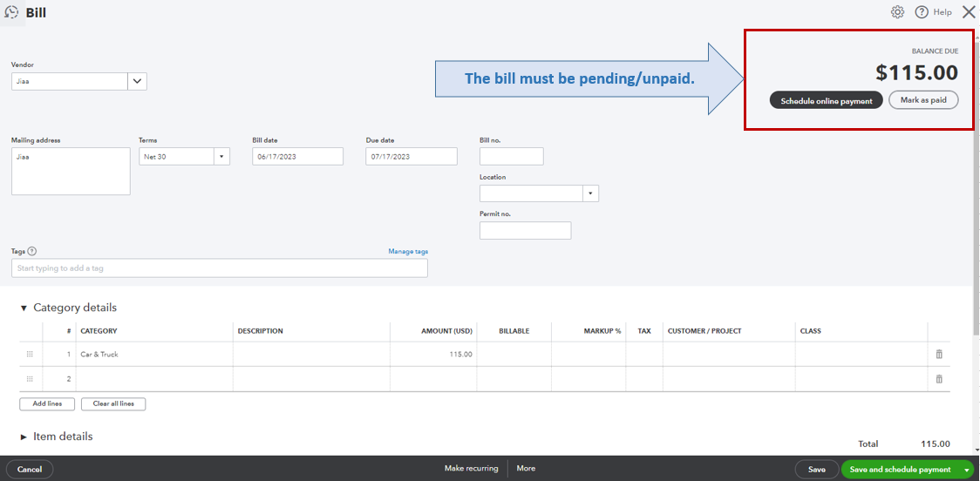
Task: Click the drag handle for line 1
Action: 30,355
